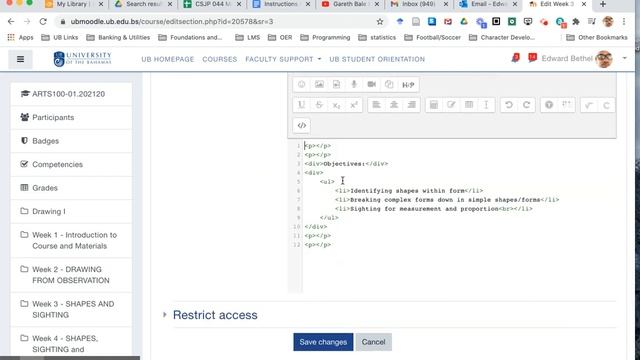Insert a table in editor

(x=469, y=105)
